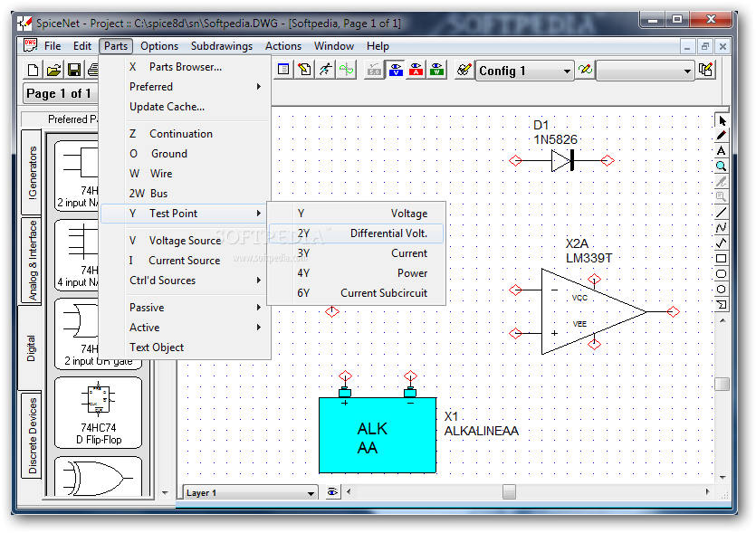Select the curve 'N' shaped drawing tool
The width and height of the screenshot is (756, 533).
coord(722,228)
